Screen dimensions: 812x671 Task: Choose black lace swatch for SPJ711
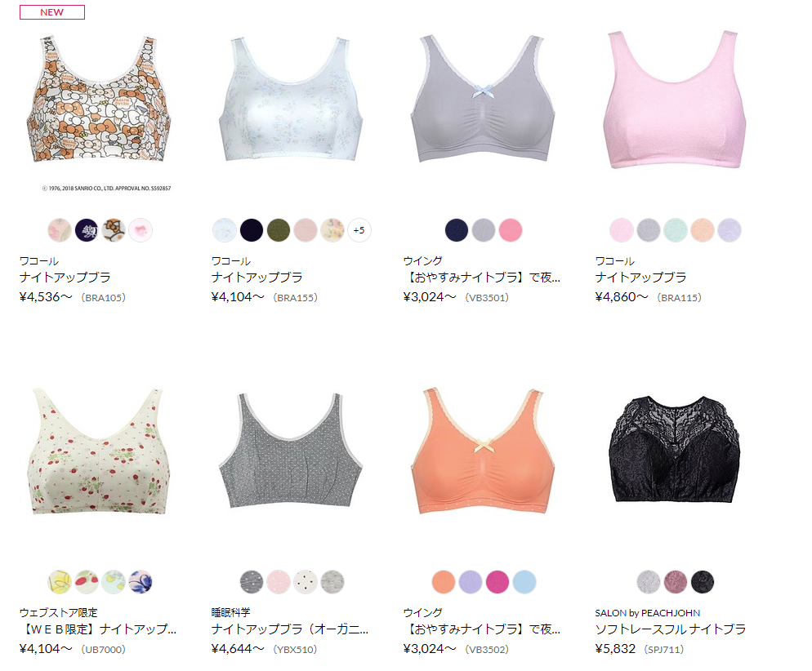(x=703, y=582)
